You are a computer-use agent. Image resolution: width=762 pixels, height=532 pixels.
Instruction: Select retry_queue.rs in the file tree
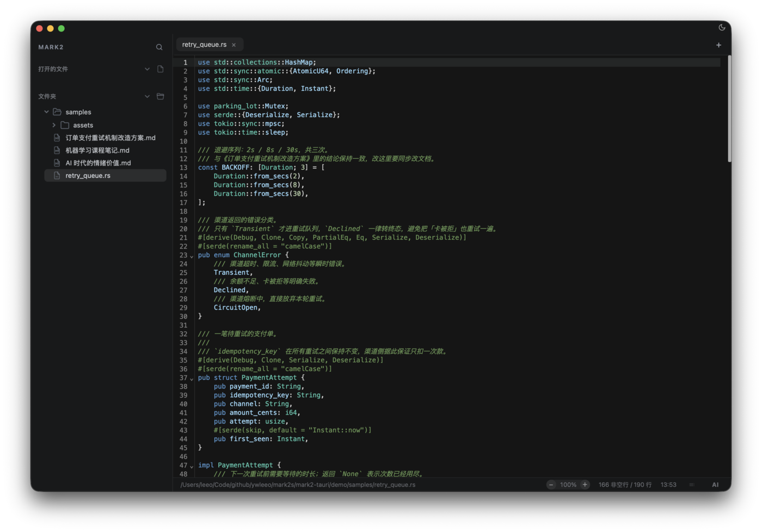click(x=105, y=176)
